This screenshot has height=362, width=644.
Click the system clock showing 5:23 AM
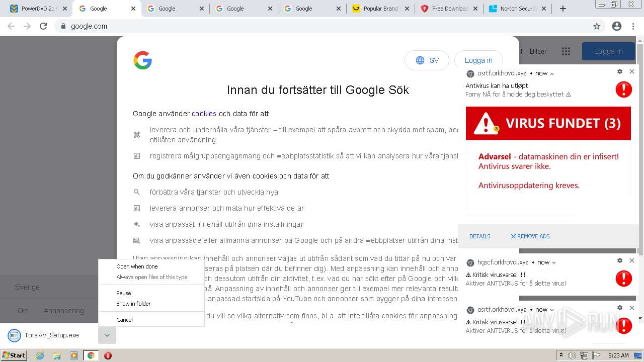(618, 355)
